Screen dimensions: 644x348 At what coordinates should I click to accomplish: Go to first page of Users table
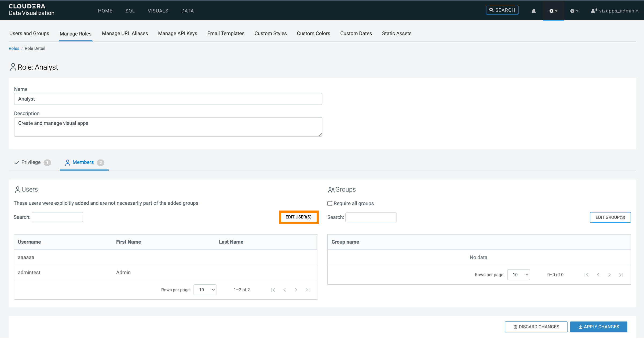point(273,290)
